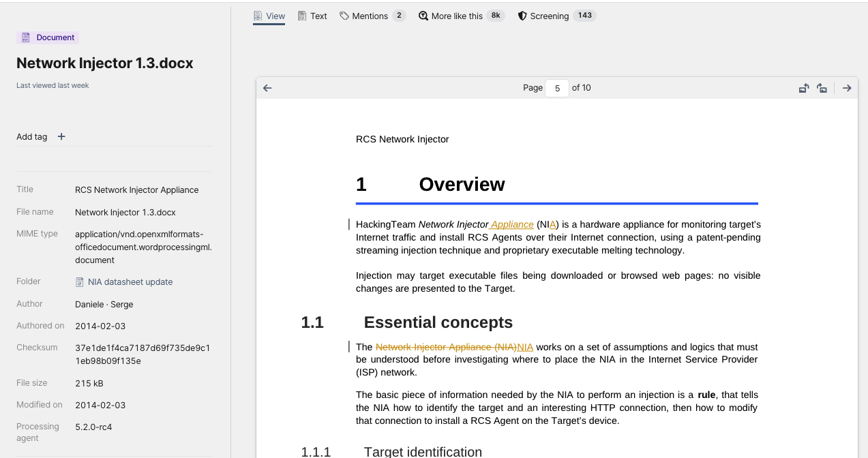Click the 'Last viewed last week' text
The image size is (868, 458).
pyautogui.click(x=53, y=86)
